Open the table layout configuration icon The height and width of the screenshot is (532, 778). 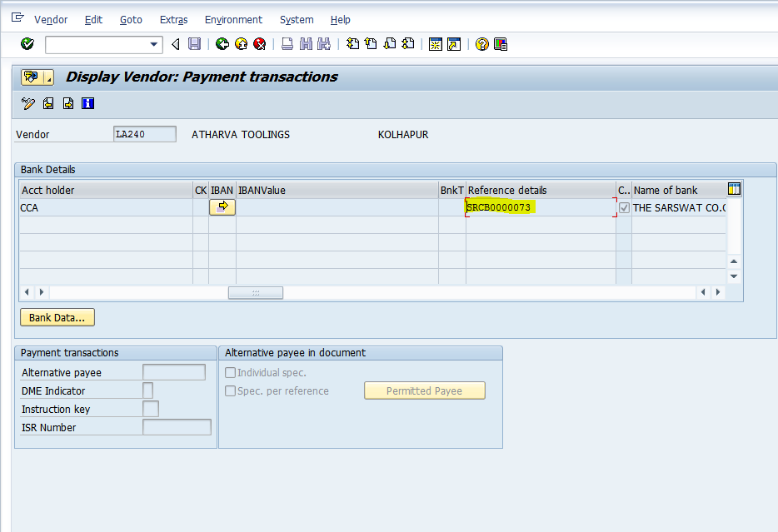pyautogui.click(x=733, y=189)
